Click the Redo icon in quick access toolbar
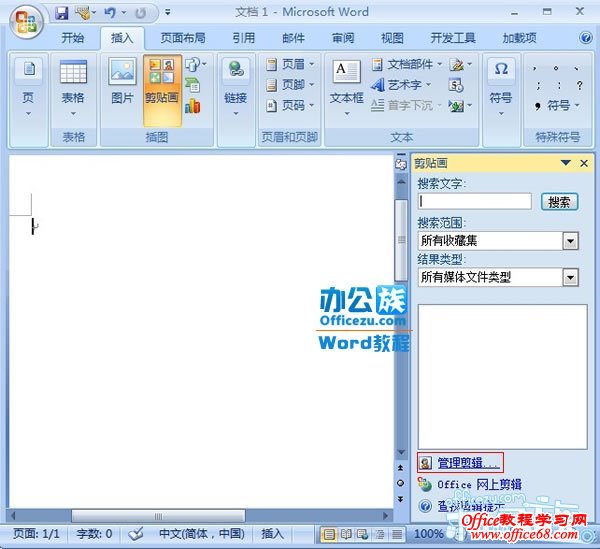The image size is (600, 549). (141, 13)
